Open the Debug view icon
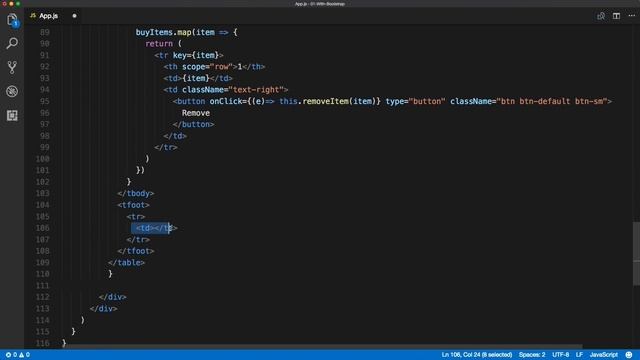Viewport: 640px width, 360px height. tap(12, 91)
